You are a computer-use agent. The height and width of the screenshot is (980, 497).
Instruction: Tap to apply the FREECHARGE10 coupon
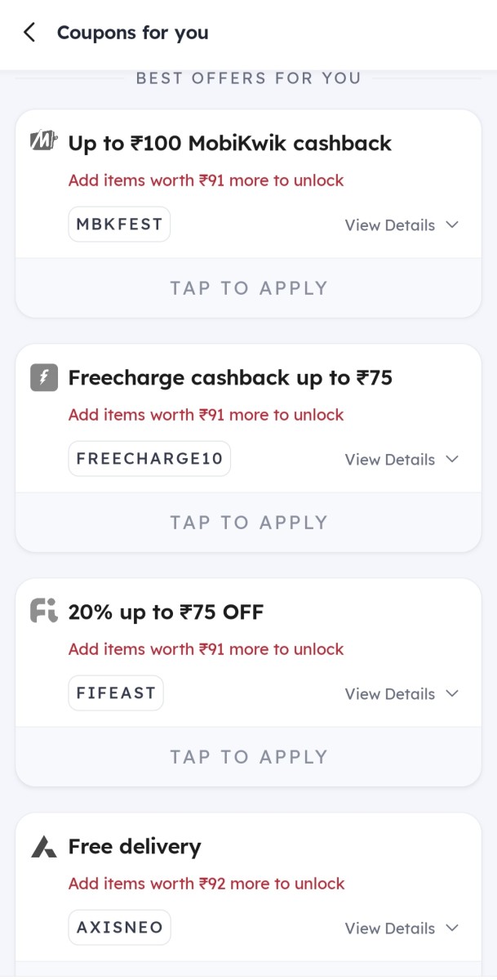tap(248, 522)
